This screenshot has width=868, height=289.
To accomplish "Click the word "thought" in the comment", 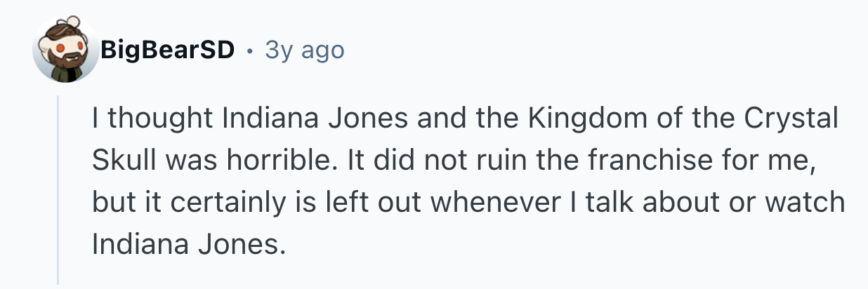I will coord(159,119).
